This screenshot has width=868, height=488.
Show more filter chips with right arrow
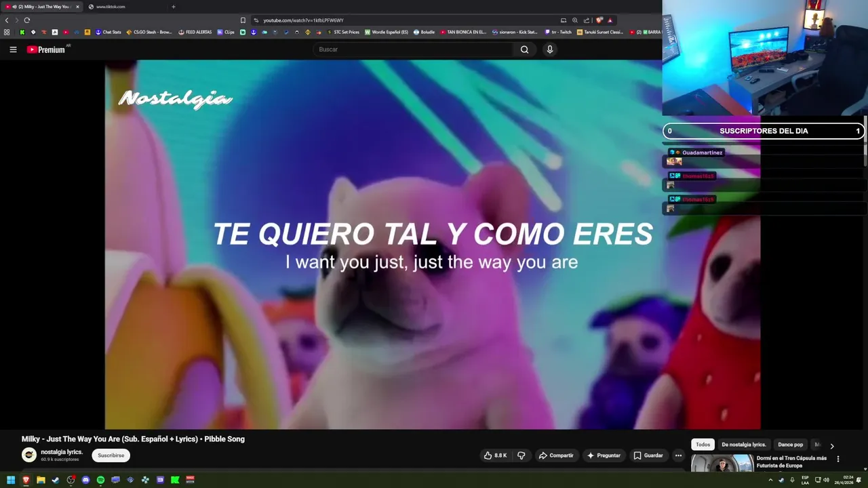point(832,445)
